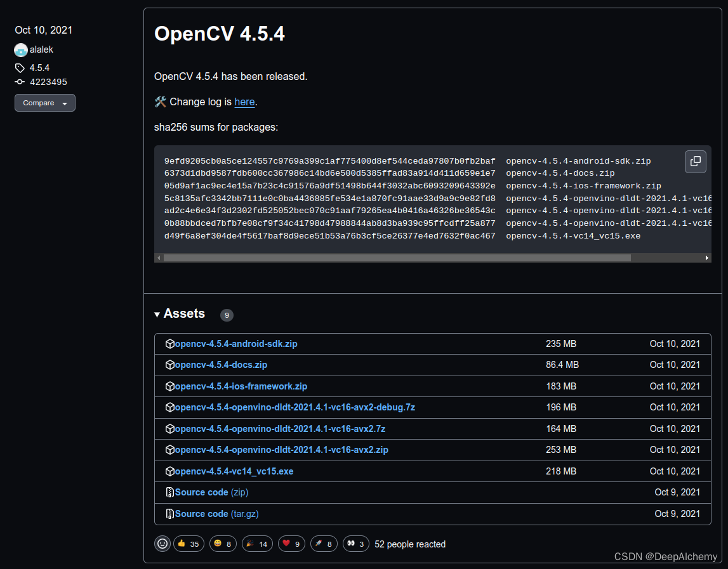Toggle the heart reaction with count 9
The height and width of the screenshot is (569, 728).
(291, 544)
